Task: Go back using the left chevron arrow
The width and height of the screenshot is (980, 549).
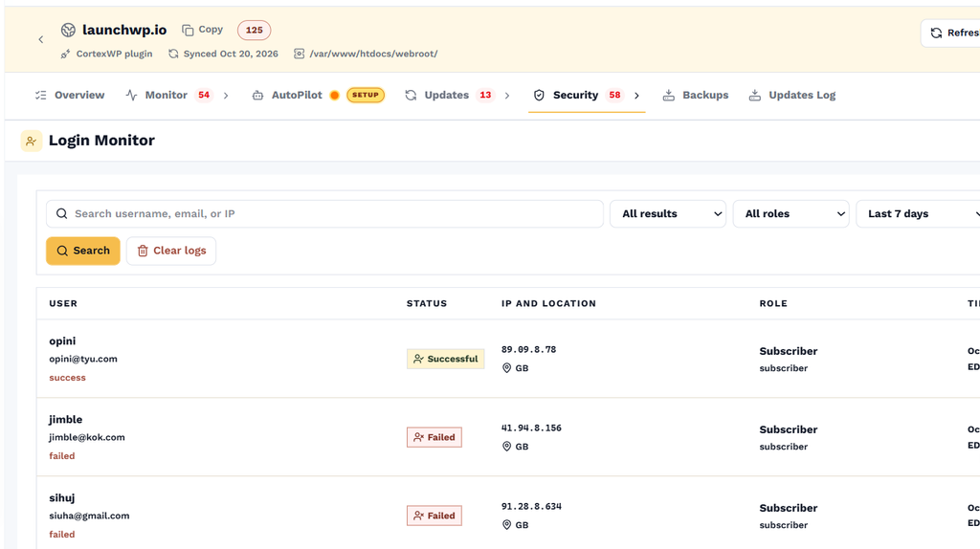Action: coord(40,39)
